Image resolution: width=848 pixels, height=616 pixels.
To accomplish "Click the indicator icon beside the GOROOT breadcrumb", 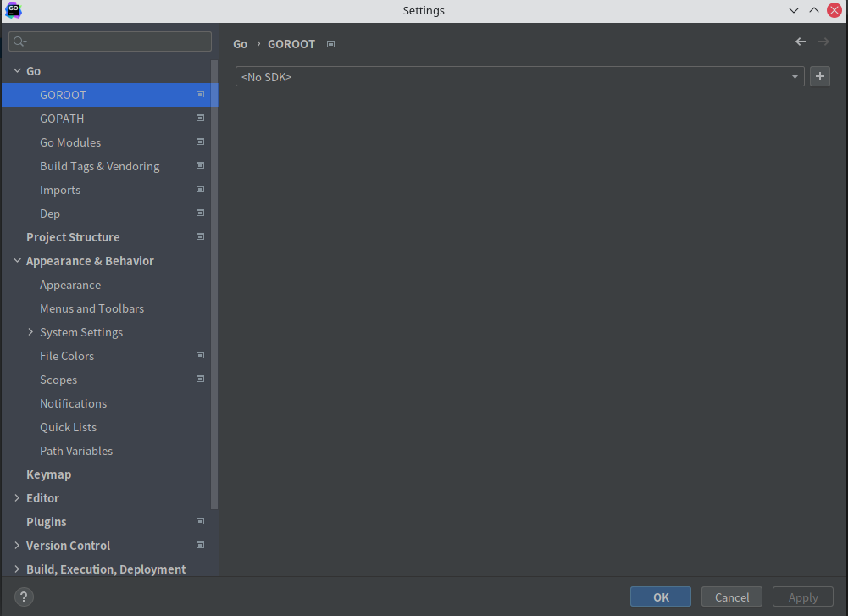I will 330,43.
